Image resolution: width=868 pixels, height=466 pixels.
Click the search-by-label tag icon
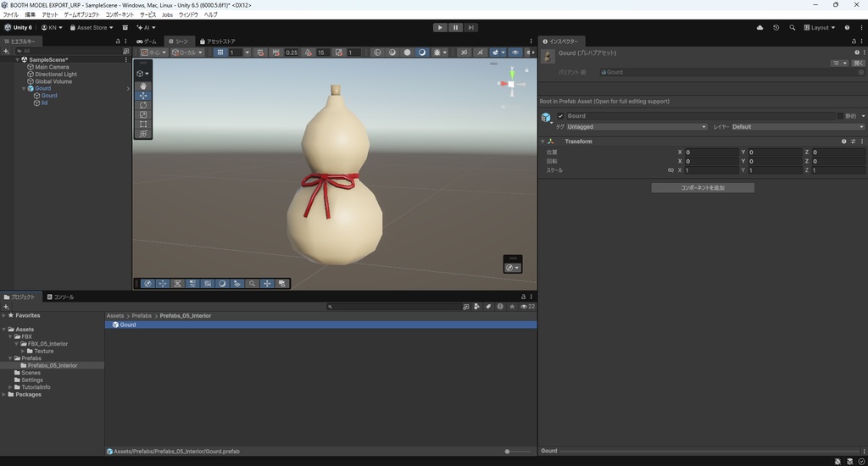pos(488,307)
